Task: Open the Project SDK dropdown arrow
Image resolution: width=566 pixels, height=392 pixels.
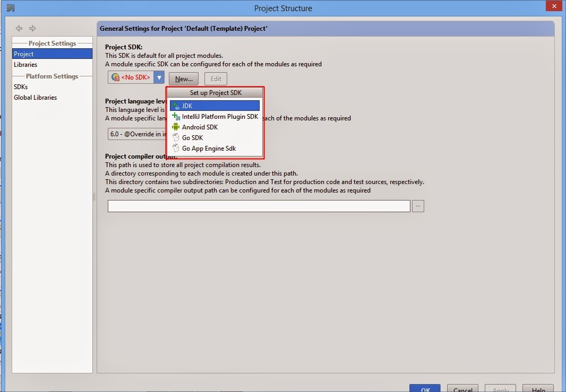Action: pos(159,77)
